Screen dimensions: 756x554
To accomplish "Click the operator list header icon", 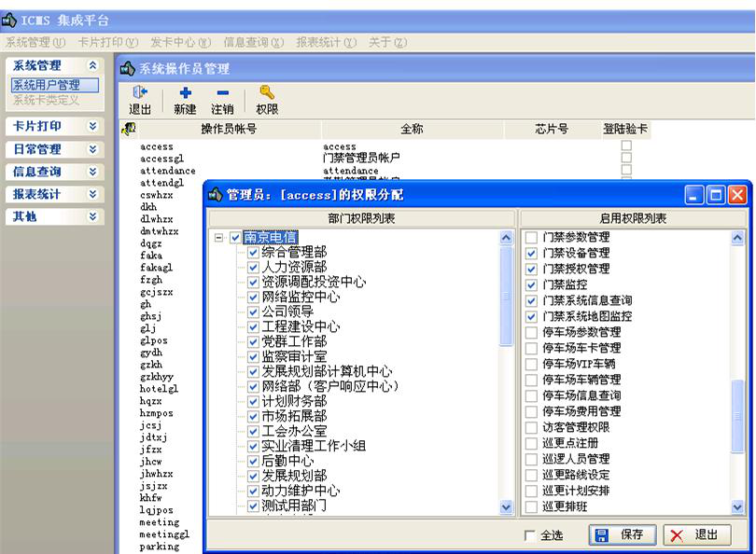I will click(129, 130).
